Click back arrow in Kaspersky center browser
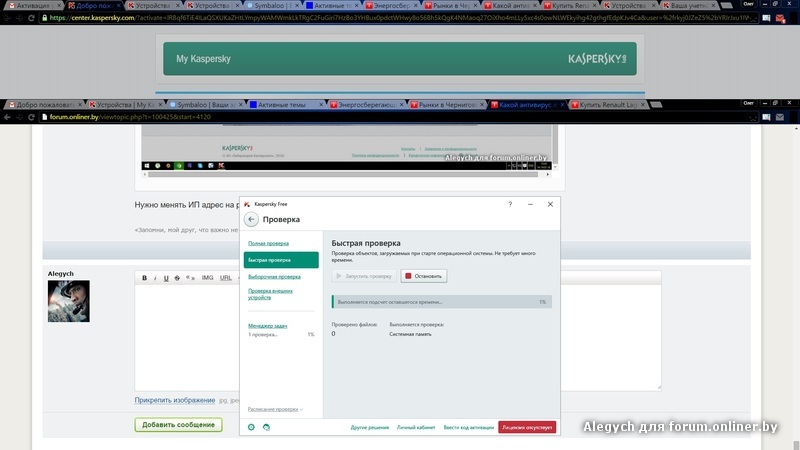This screenshot has width=800, height=450. (x=7, y=18)
